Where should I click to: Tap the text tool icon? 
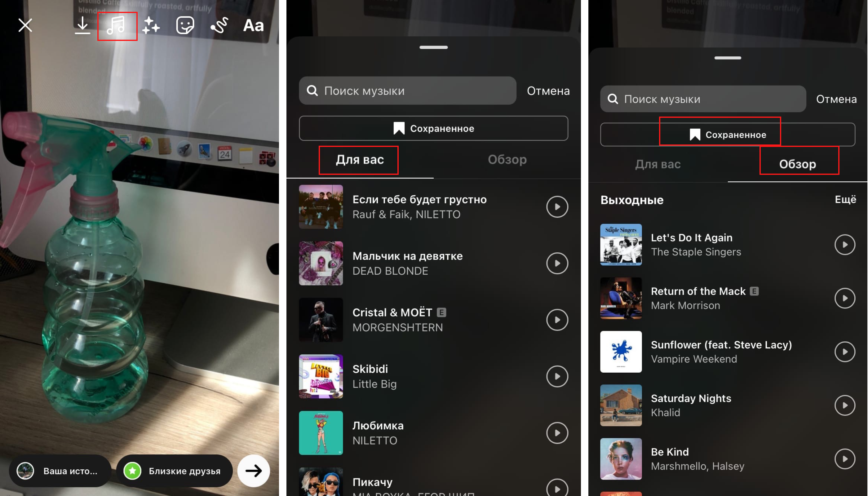click(x=253, y=26)
